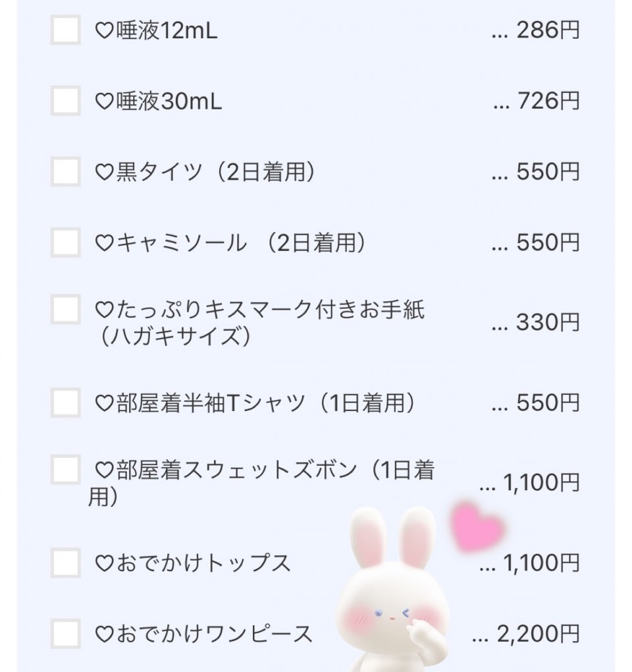The image size is (632, 672).
Task: Select the 黒タイツ (2日着用) checkbox
Action: click(x=65, y=172)
